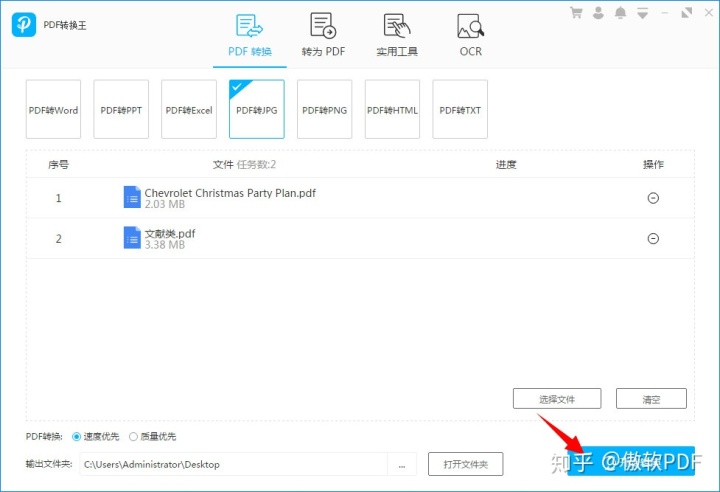
Task: Click the 序号 column header
Action: 58,164
